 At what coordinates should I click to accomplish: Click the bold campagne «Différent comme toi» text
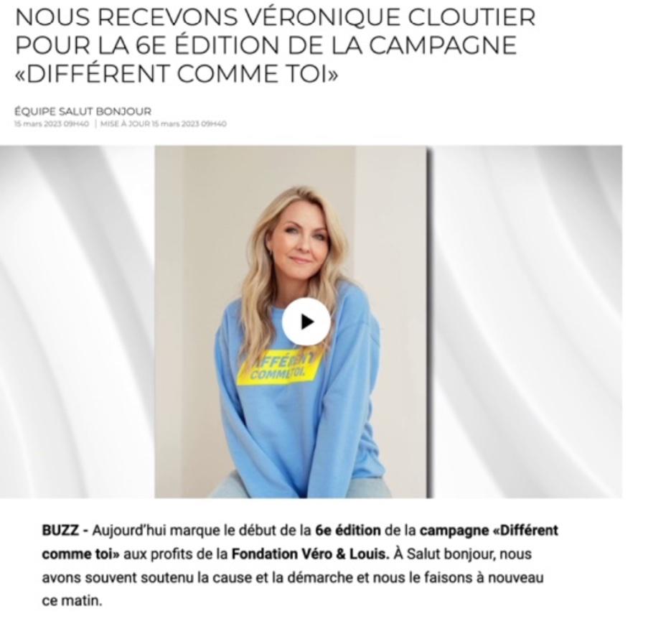coord(299,542)
